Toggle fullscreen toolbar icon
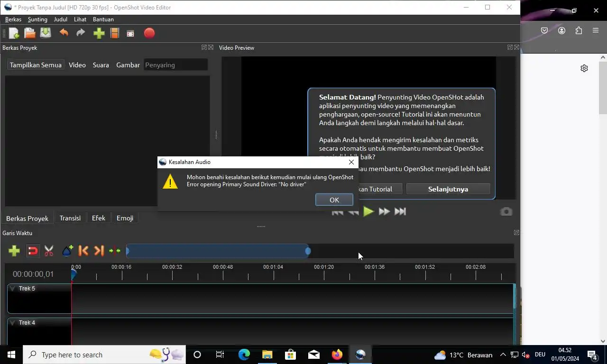Screen dimensions: 607x364 pyautogui.click(x=130, y=33)
